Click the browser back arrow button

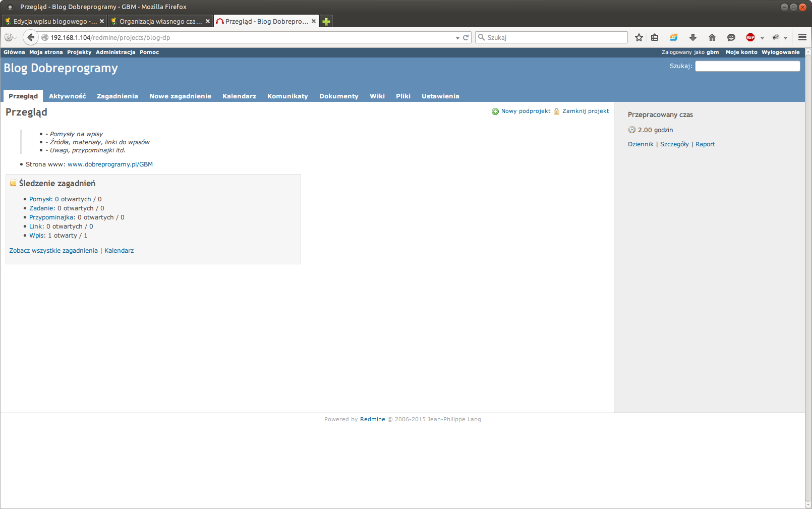[31, 37]
